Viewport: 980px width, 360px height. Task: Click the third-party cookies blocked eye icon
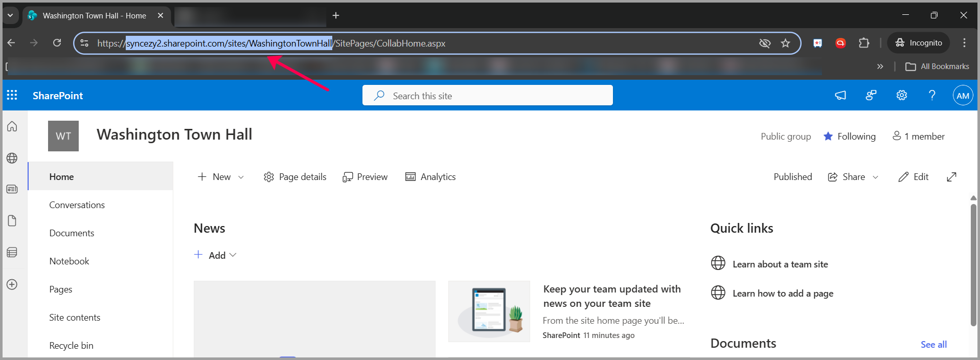click(765, 43)
